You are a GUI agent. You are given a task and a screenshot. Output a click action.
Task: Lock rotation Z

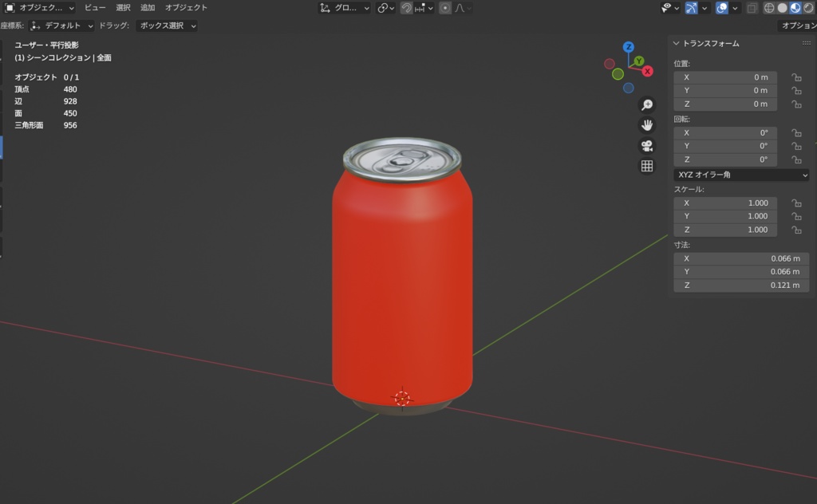tap(796, 159)
